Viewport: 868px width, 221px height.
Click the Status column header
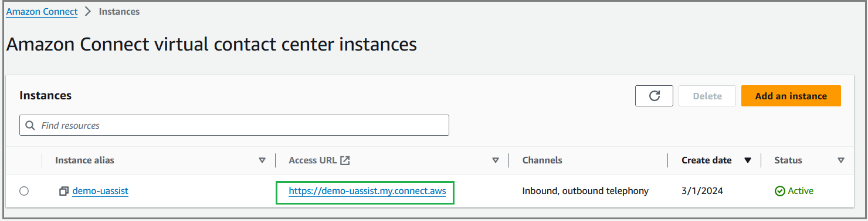(788, 160)
